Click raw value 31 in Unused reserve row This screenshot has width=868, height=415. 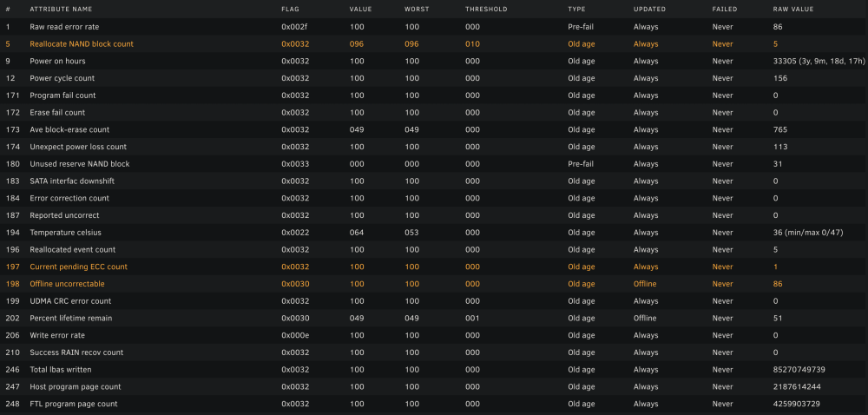(777, 164)
